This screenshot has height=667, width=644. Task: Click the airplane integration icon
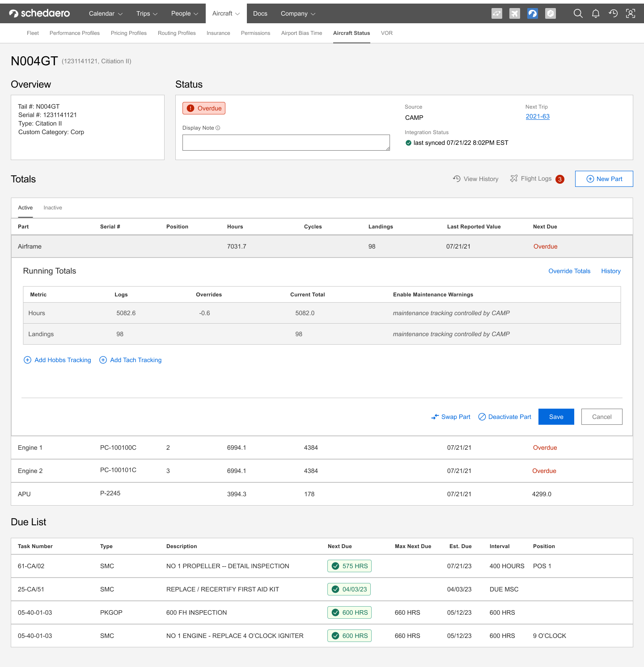[514, 13]
